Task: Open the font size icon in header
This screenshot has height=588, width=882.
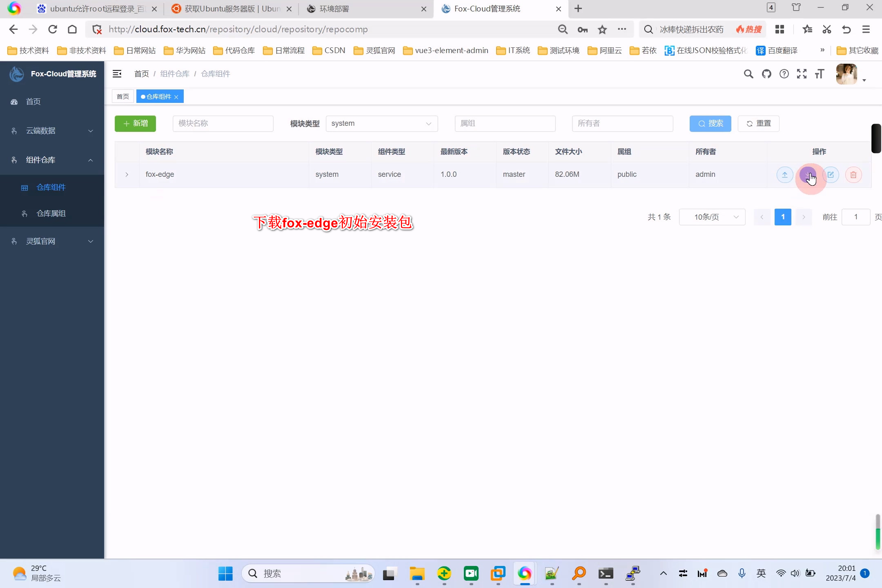Action: pos(820,74)
